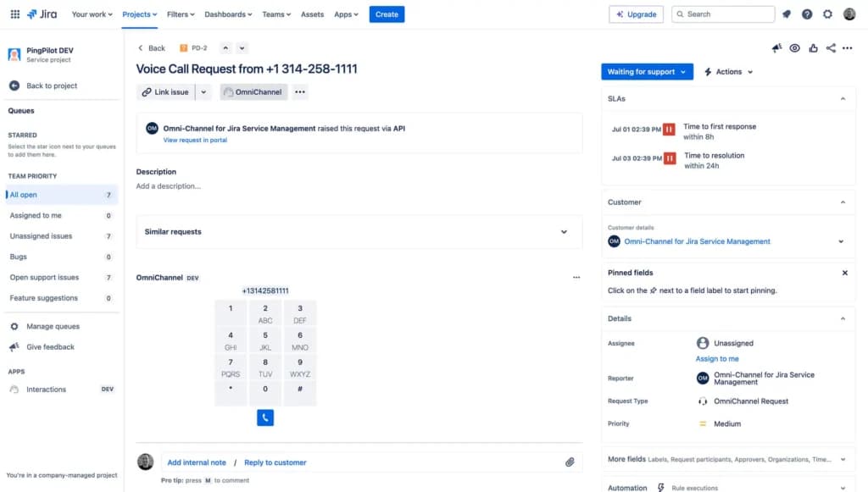Click the Upgrade button
The image size is (868, 492).
[636, 14]
